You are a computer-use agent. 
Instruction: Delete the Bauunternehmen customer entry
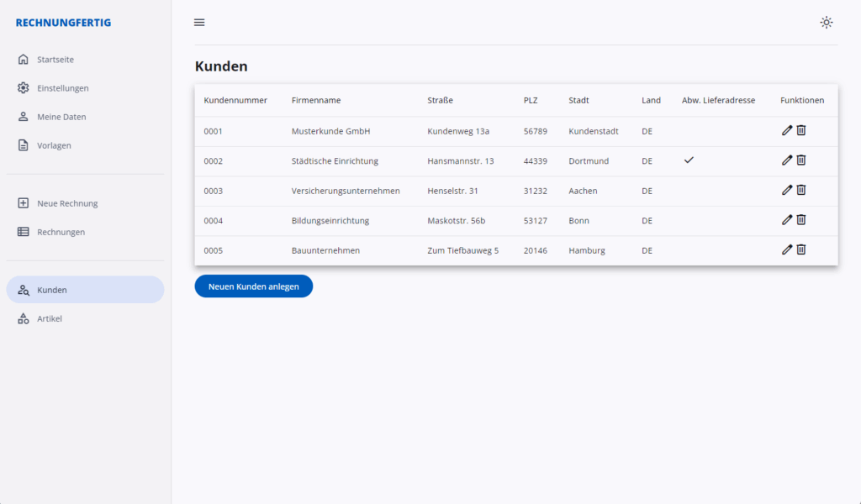pos(801,249)
